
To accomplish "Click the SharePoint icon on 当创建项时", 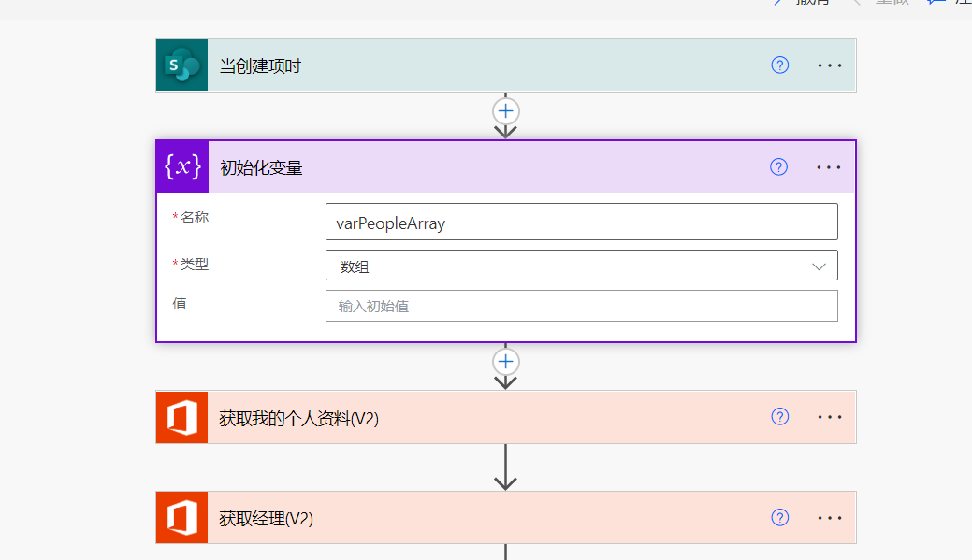I will tap(181, 65).
